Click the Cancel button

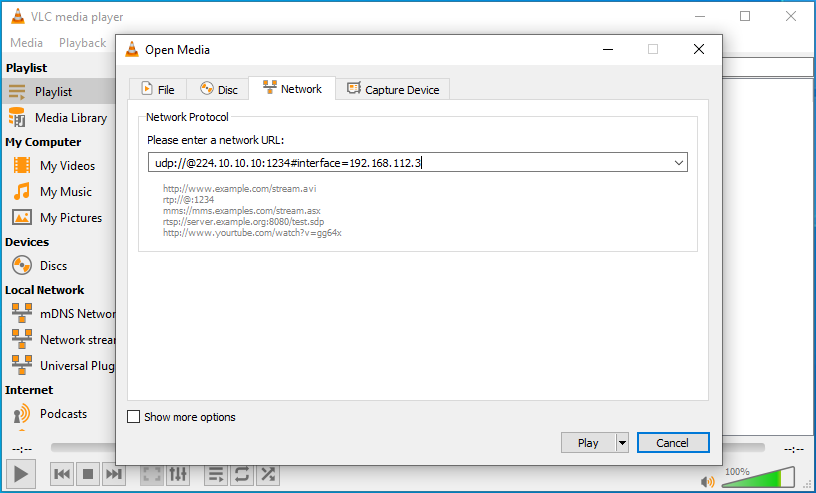coord(672,443)
